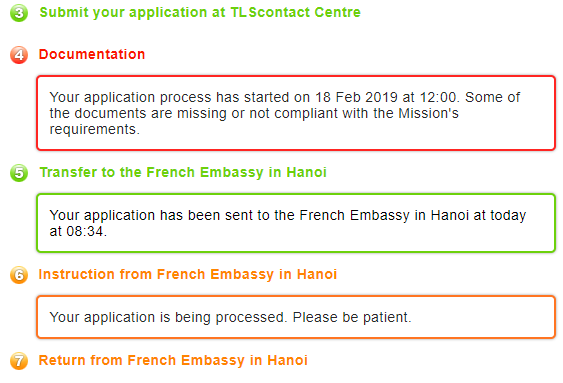563x383 pixels.
Task: Click the green-bordered application sent message box
Action: pyautogui.click(x=296, y=223)
